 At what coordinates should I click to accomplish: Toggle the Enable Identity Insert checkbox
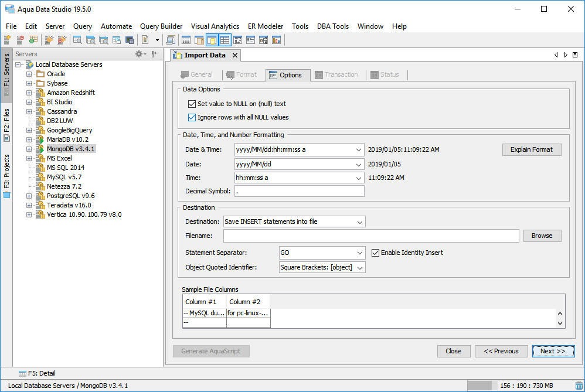point(375,253)
